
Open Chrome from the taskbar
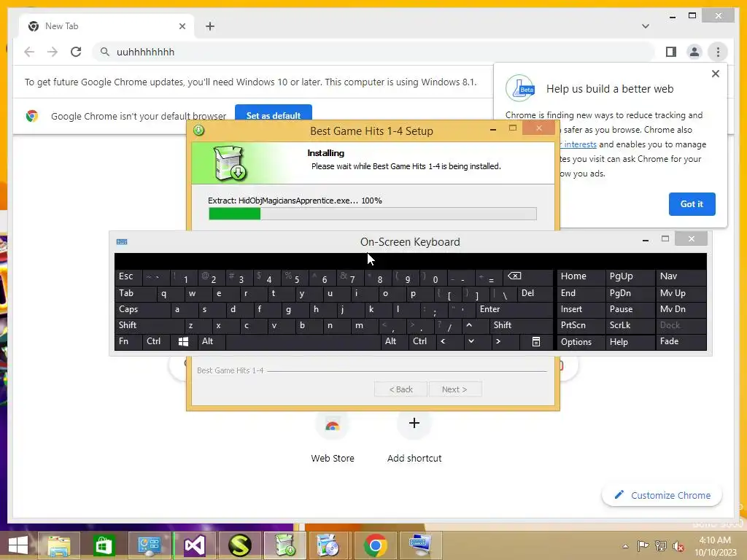click(376, 545)
